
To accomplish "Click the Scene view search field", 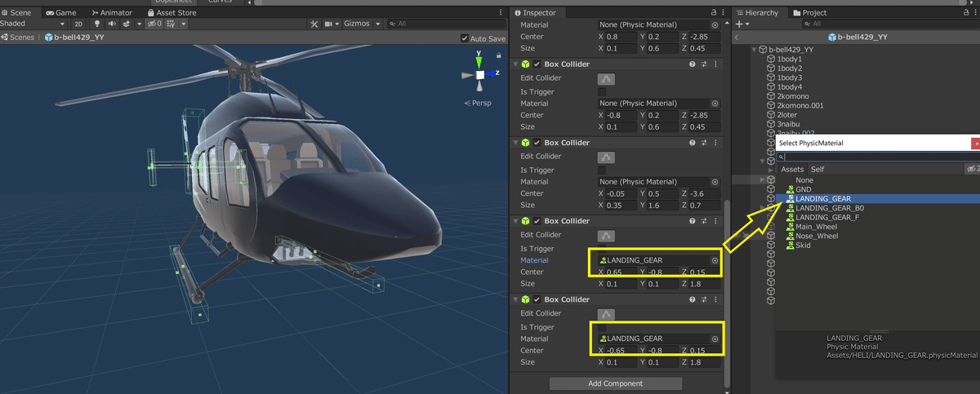I will coord(445,24).
